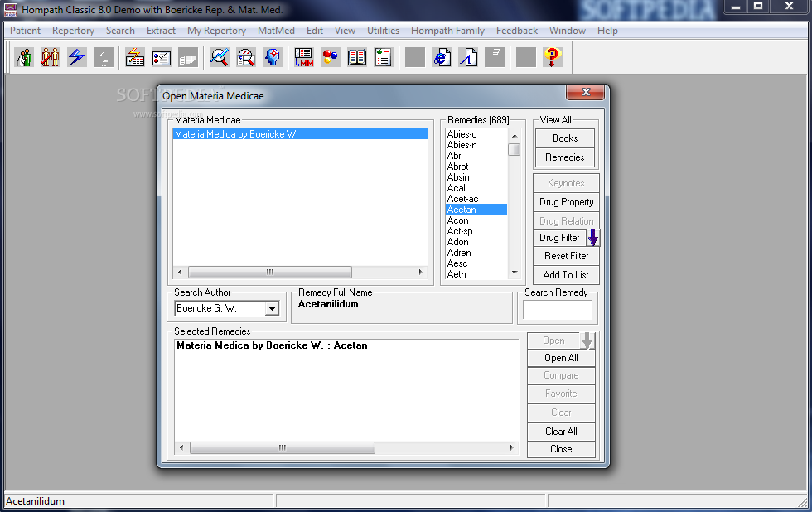Click the two-people patient toolbar icon
The height and width of the screenshot is (512, 812).
coord(24,57)
